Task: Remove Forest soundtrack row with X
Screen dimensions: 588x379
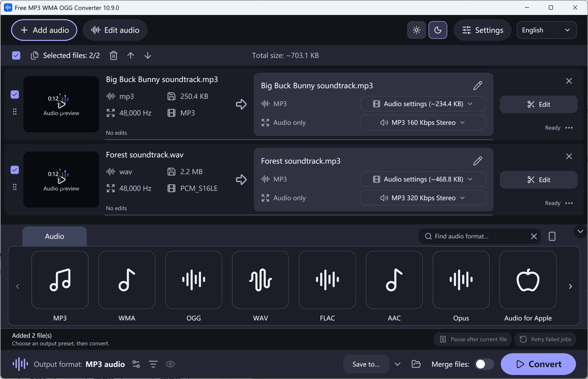Action: click(569, 156)
